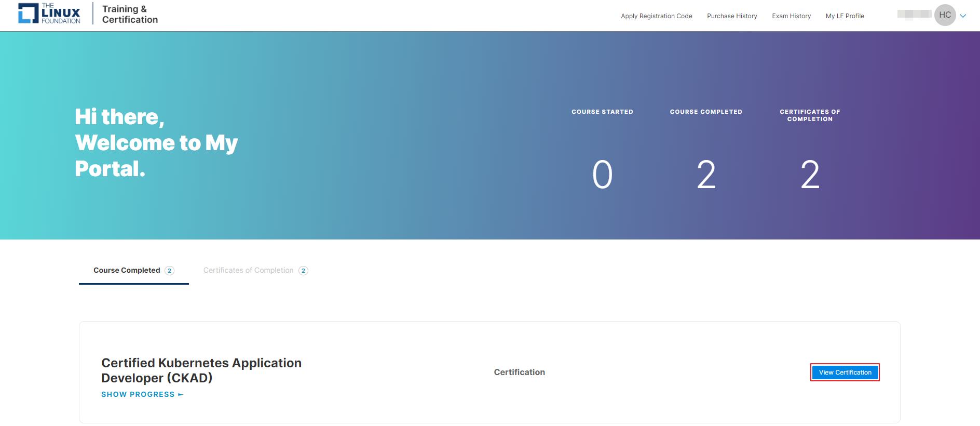Open My LF Profile
Screen dimensions: 980x426
(x=845, y=16)
